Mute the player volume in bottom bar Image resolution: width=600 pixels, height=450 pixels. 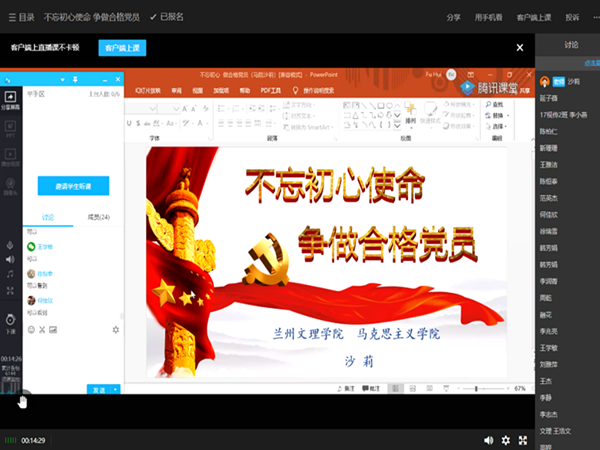(488, 440)
